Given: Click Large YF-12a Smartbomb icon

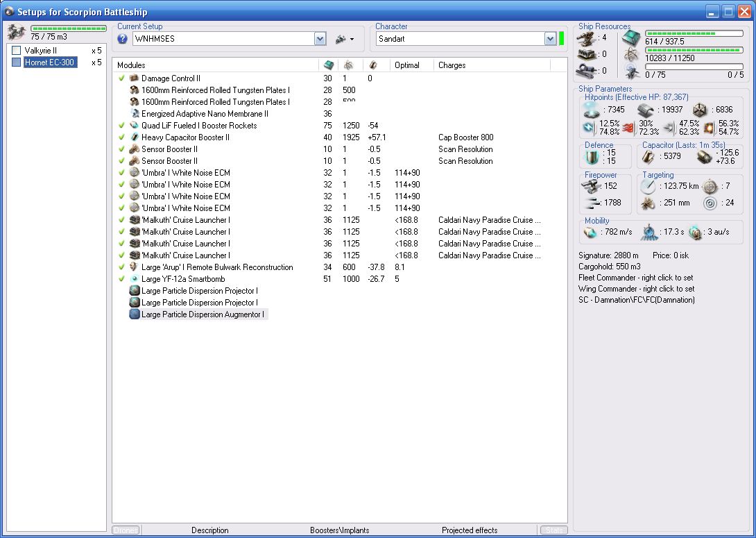Looking at the screenshot, I should [x=135, y=279].
